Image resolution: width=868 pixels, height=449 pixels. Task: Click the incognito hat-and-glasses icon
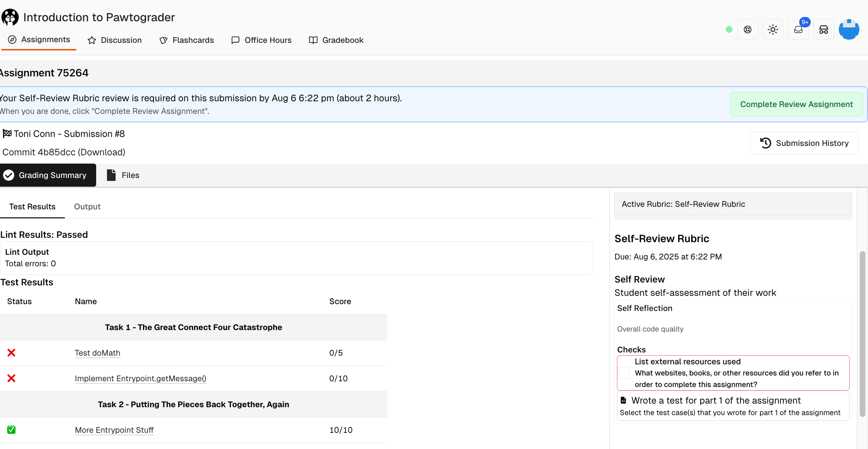coord(824,30)
